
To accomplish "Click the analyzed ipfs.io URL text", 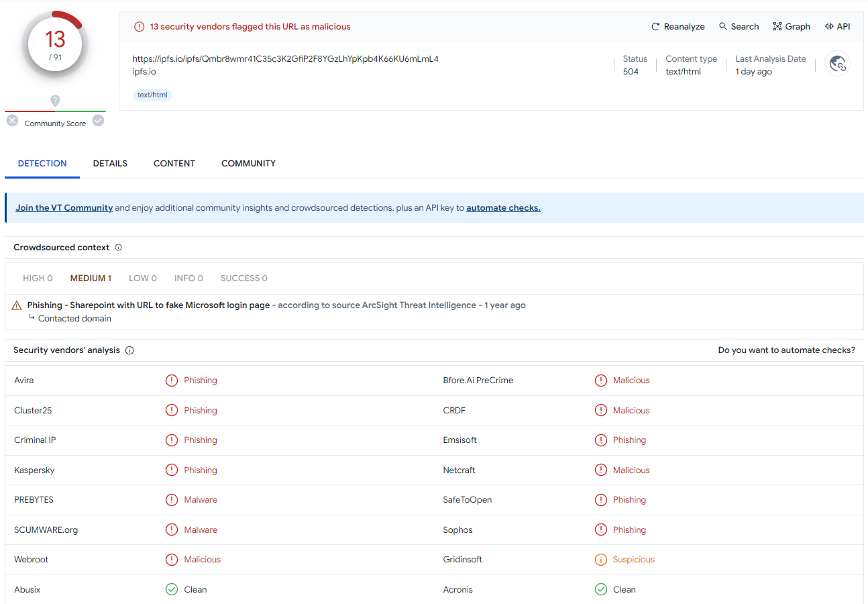I will coord(286,59).
